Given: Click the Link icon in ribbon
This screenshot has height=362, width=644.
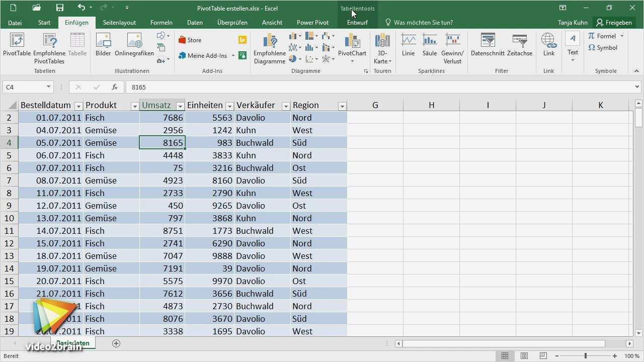Looking at the screenshot, I should point(548,45).
